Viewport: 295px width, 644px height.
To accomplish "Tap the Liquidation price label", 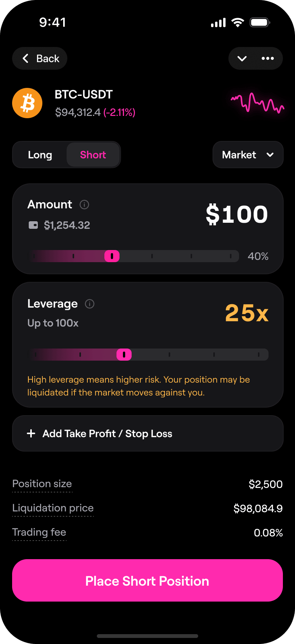I will pos(53,508).
